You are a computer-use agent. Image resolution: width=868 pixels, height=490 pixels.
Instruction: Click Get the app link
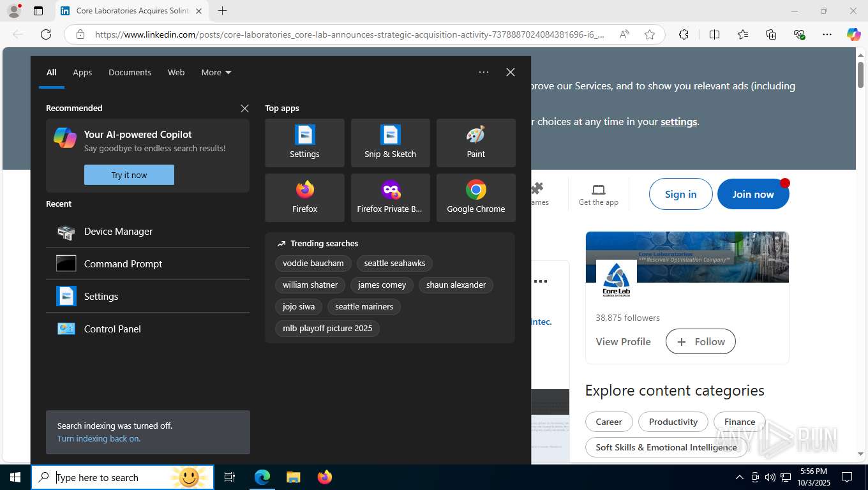598,195
